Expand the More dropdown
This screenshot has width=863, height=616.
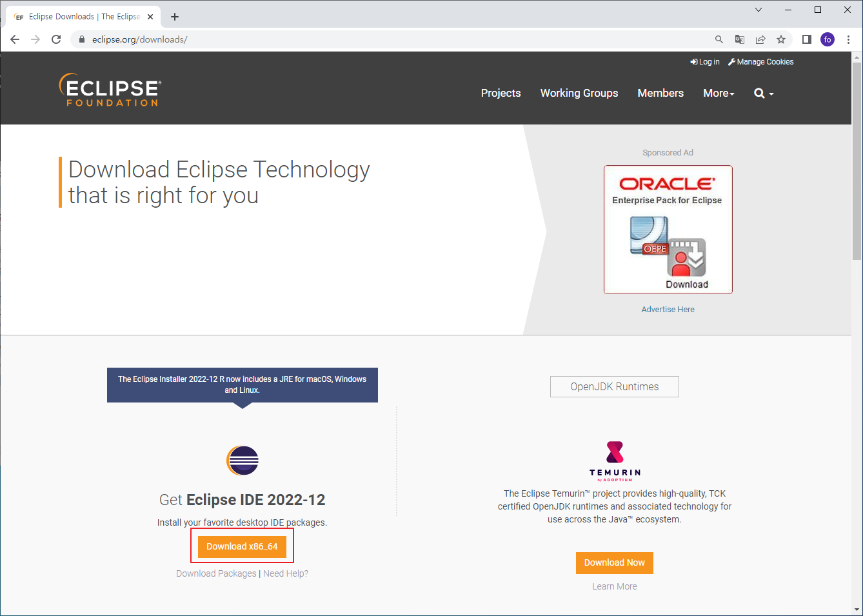719,93
